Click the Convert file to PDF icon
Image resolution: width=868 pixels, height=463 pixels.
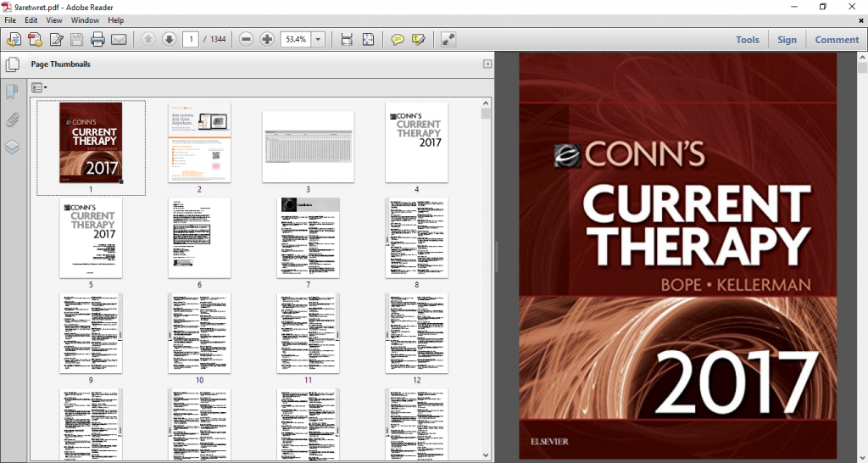point(35,39)
